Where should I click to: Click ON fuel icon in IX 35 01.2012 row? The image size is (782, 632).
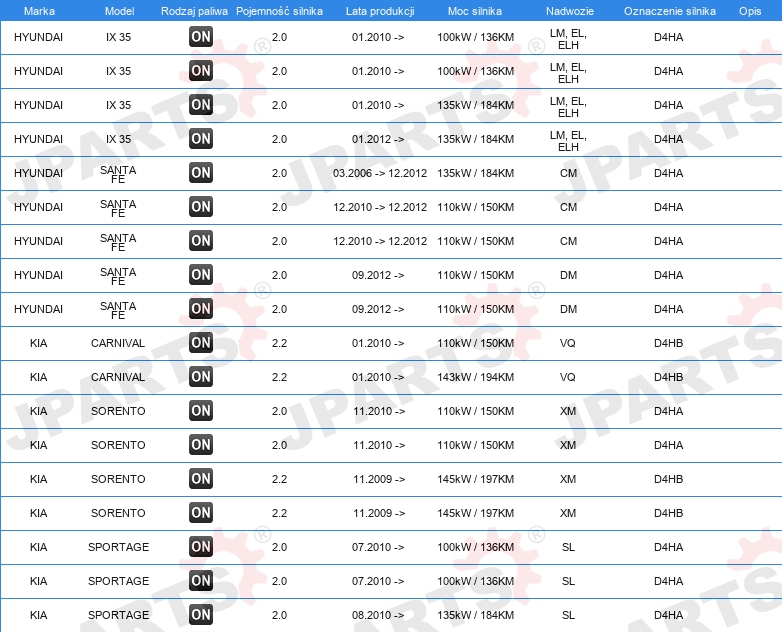201,139
